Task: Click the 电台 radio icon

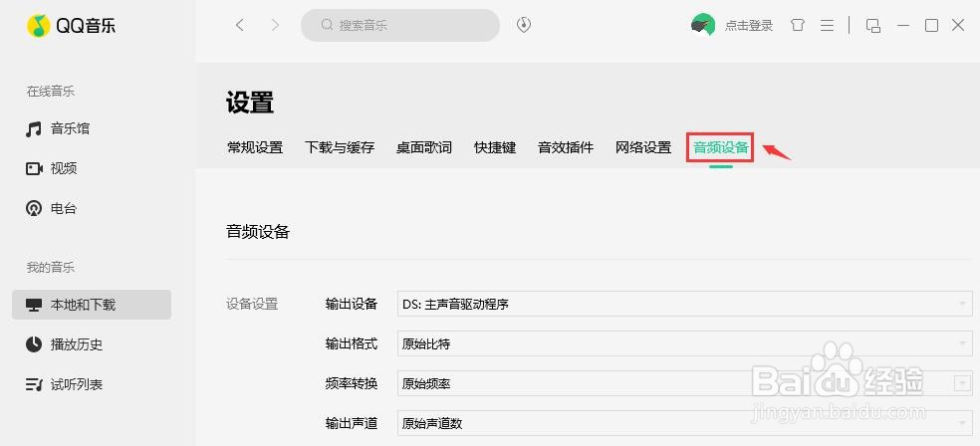Action: coord(34,209)
